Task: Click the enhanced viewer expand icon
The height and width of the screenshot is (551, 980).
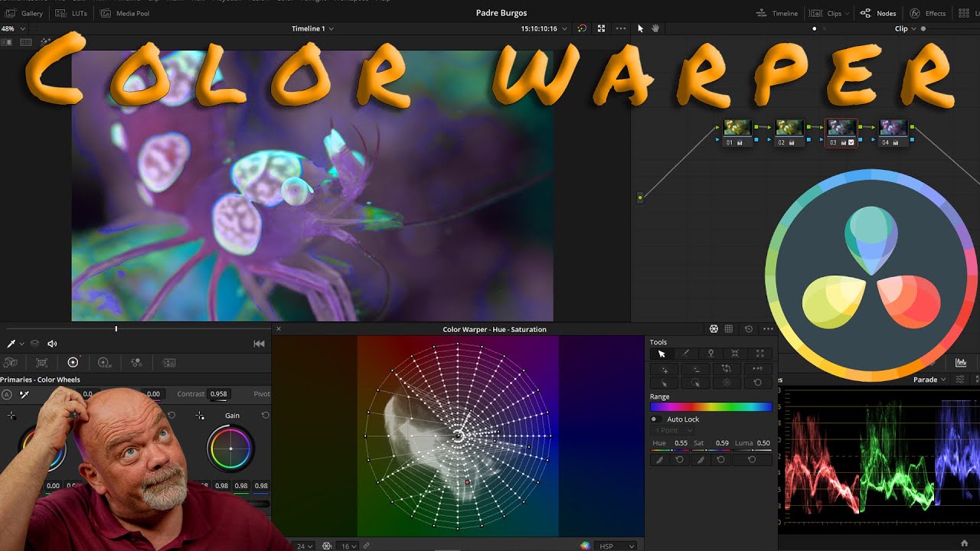Action: click(601, 28)
